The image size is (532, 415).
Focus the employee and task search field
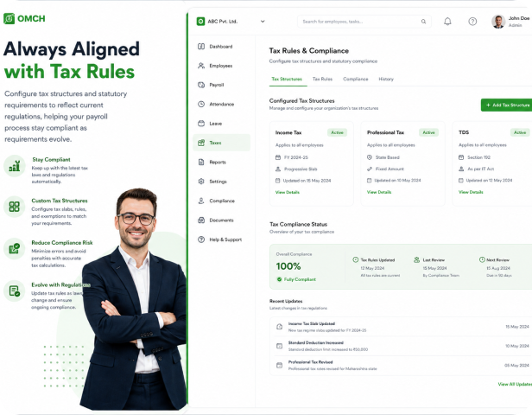[364, 22]
